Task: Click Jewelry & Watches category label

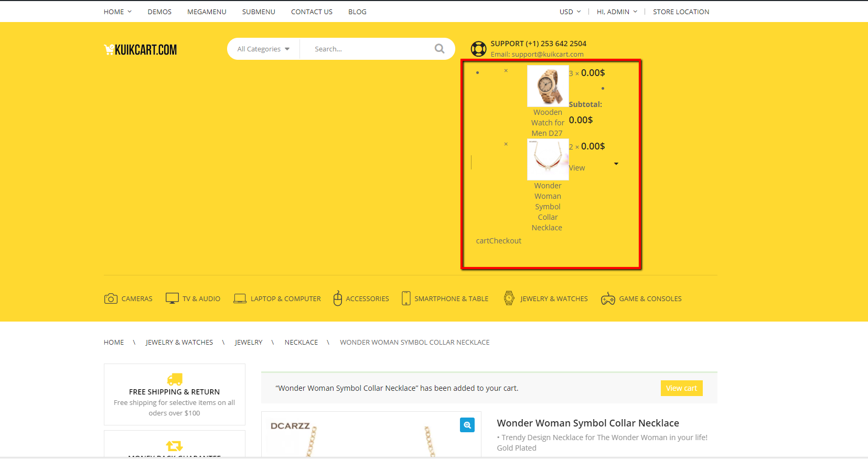Action: point(554,298)
